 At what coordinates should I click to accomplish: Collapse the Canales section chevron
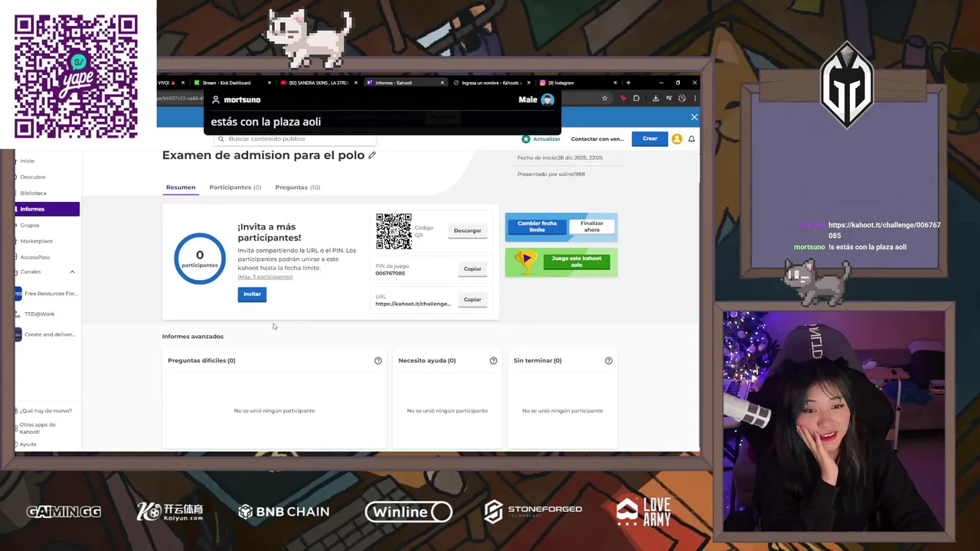pos(72,272)
